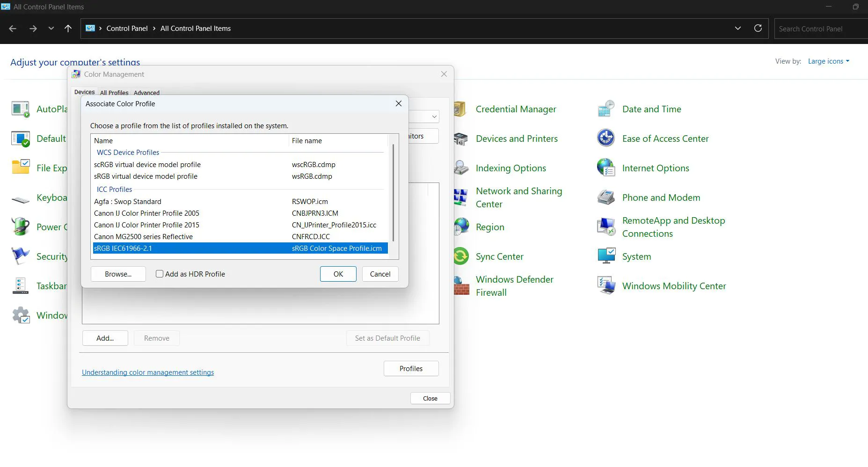Screen dimensions: 868x467
Task: Open Indexing Options
Action: [x=510, y=168]
